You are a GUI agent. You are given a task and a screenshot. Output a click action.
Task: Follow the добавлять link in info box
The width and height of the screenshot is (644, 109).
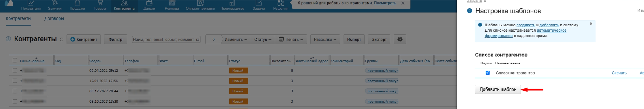click(x=549, y=25)
